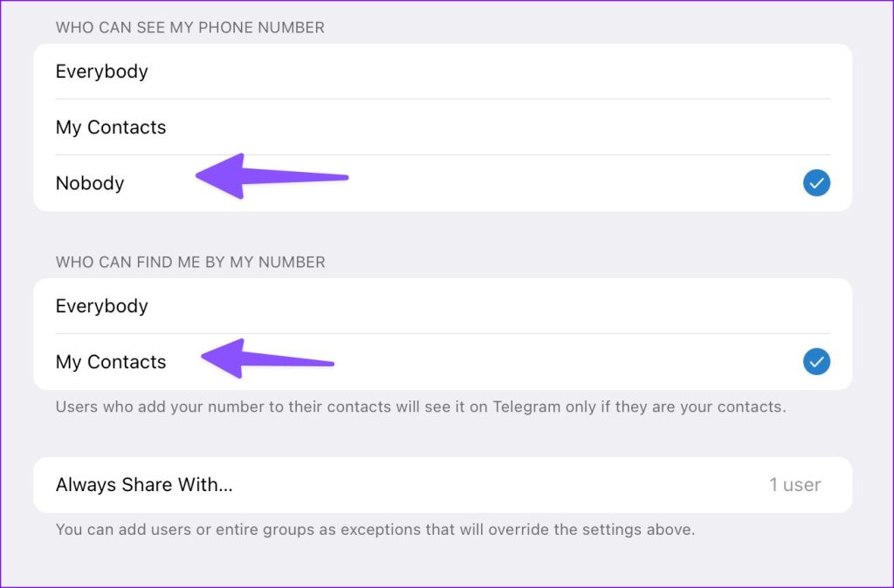This screenshot has height=588, width=894.
Task: Click the blue checkmark beside Nobody
Action: click(816, 183)
